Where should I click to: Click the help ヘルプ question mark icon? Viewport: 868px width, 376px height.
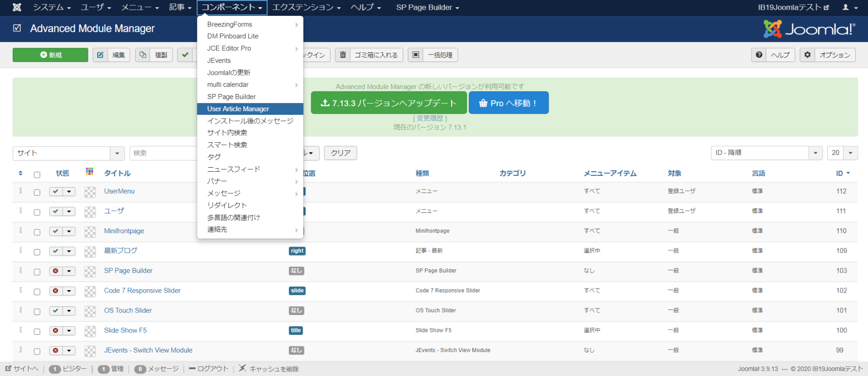759,55
